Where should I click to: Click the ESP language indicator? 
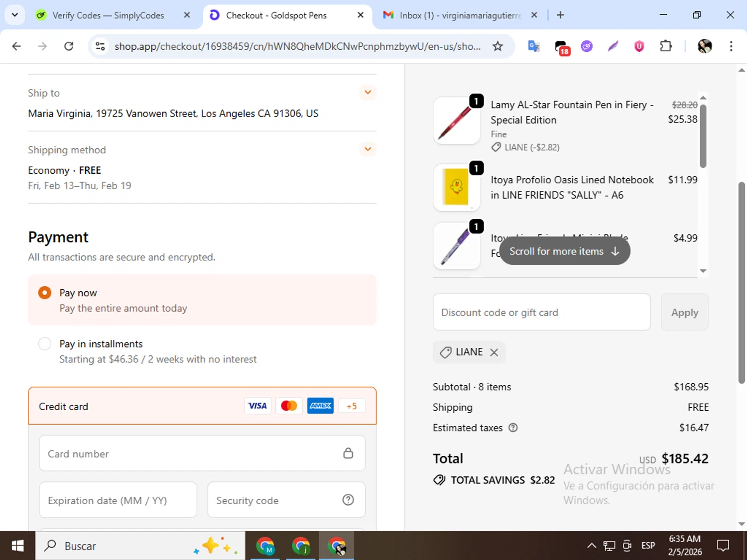click(648, 546)
